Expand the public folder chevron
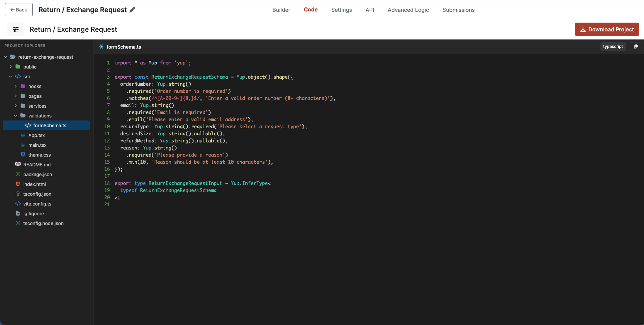 click(x=10, y=67)
